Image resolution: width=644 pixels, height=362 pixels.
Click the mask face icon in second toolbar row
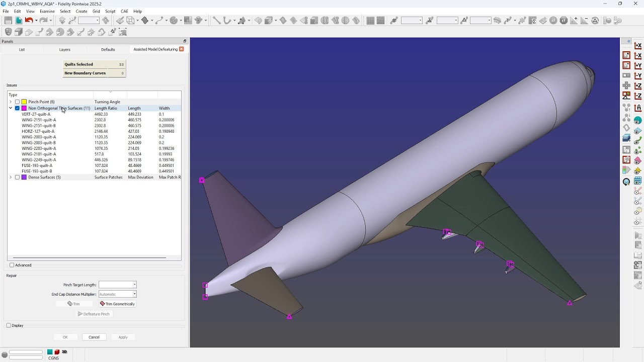pos(8,32)
